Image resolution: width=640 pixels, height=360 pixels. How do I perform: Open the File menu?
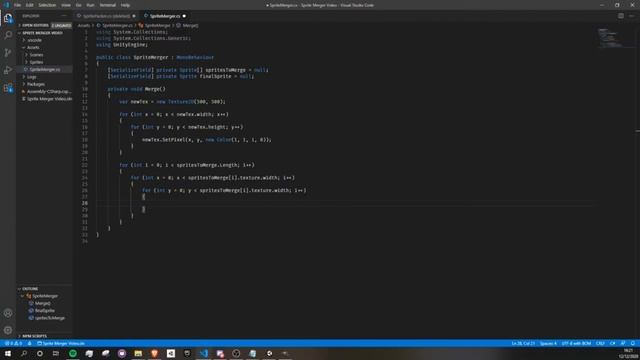point(17,5)
